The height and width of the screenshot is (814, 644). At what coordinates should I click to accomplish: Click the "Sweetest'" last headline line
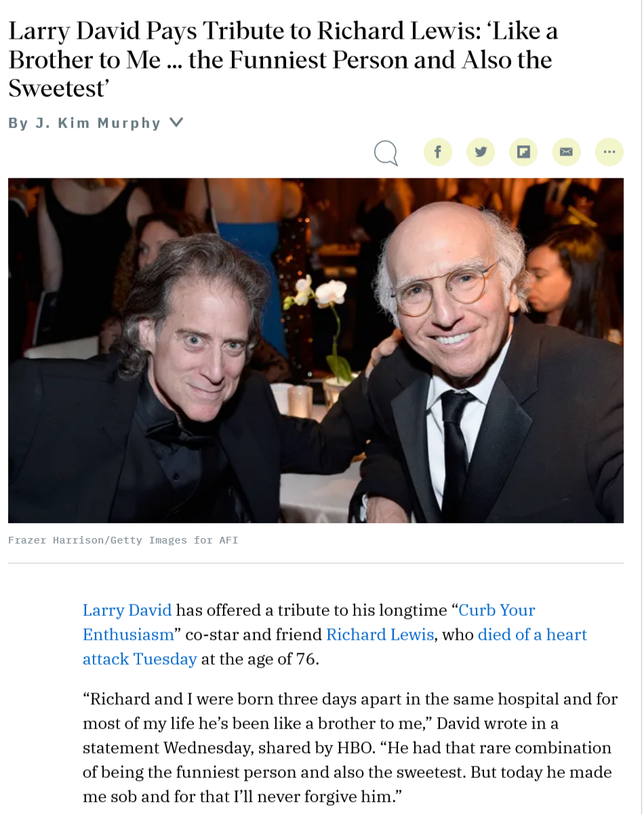click(60, 89)
